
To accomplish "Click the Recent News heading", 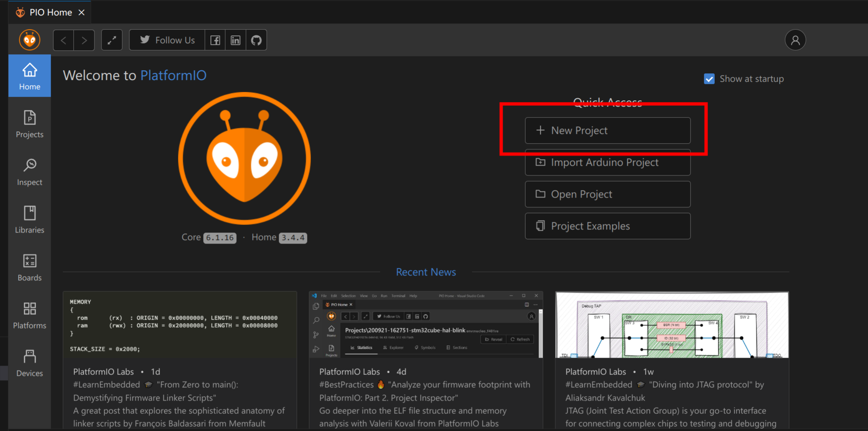I will [426, 272].
